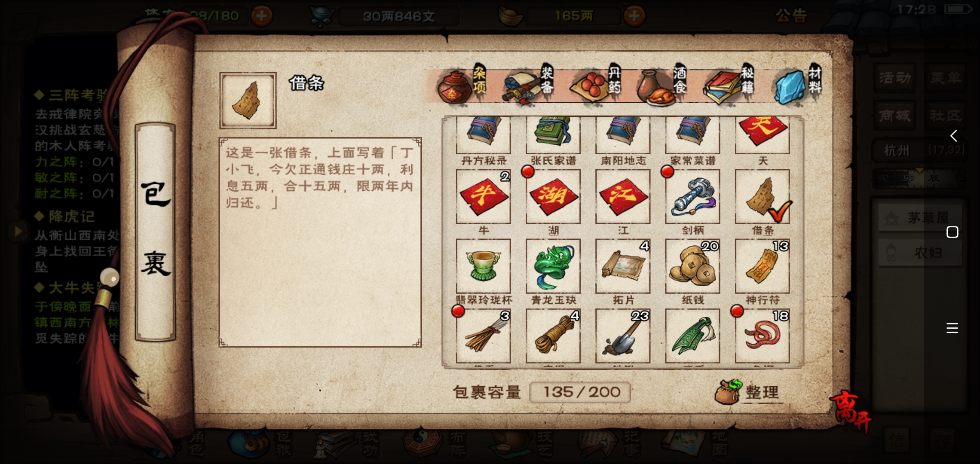Expand the quest panel side arrow
Image resolution: width=980 pixels, height=464 pixels.
(x=18, y=232)
